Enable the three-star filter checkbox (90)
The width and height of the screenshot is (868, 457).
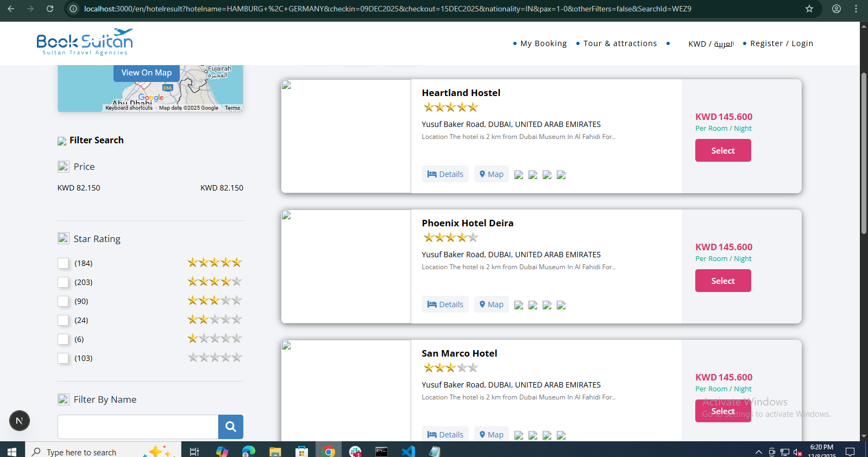pos(64,301)
